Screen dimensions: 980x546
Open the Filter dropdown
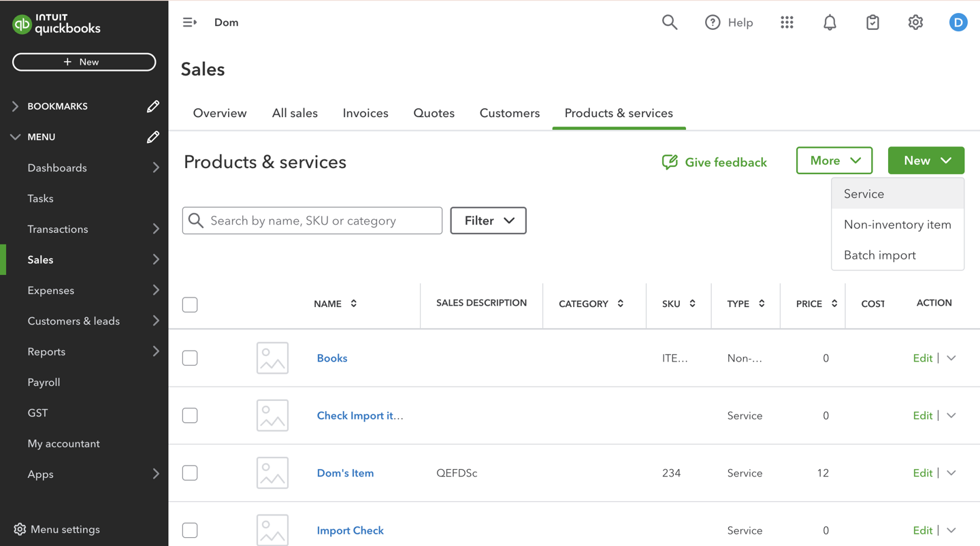point(489,221)
